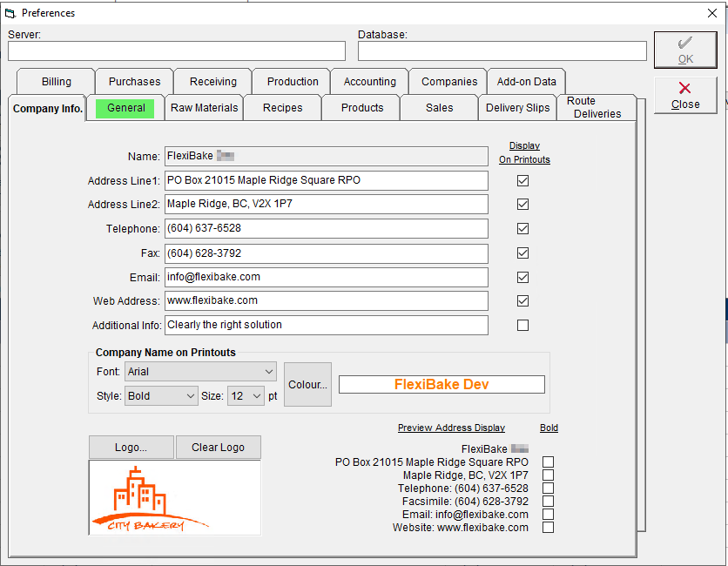Go to the Accounting tab
The height and width of the screenshot is (566, 728).
click(x=370, y=82)
